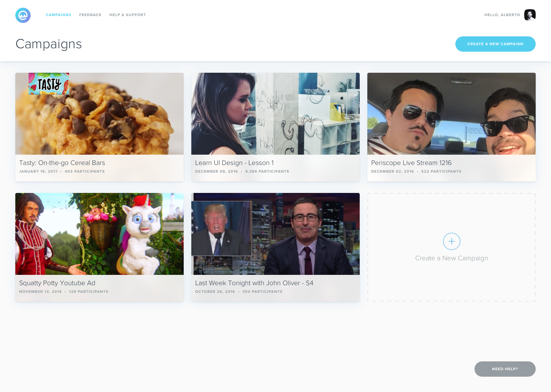Click title Squatty Potty Youtube Ad
551x392 pixels.
[x=57, y=283]
